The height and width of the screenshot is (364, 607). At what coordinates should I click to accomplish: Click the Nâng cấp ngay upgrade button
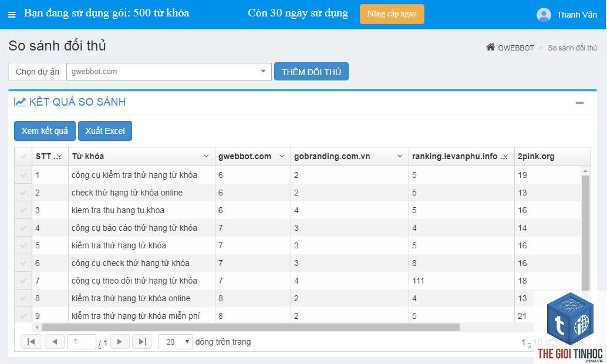(x=392, y=14)
